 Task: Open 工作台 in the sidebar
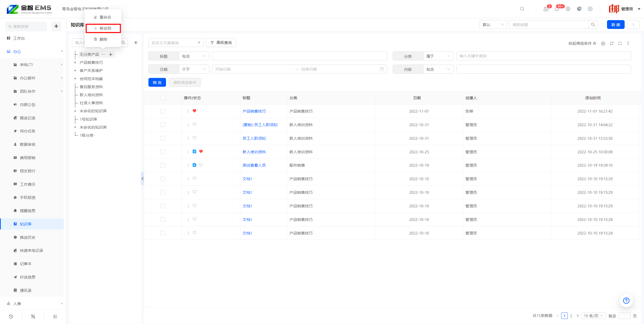coord(19,38)
